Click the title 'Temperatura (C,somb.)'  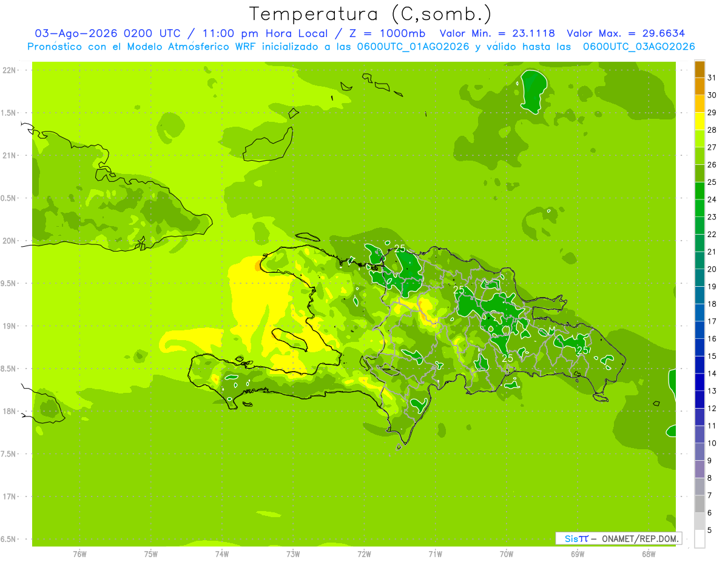click(x=371, y=14)
